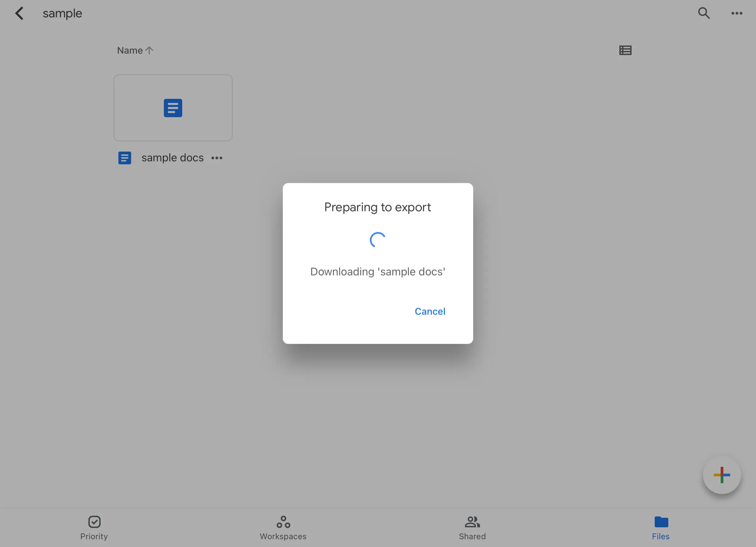Open the sample docs thumbnail preview

tap(173, 108)
